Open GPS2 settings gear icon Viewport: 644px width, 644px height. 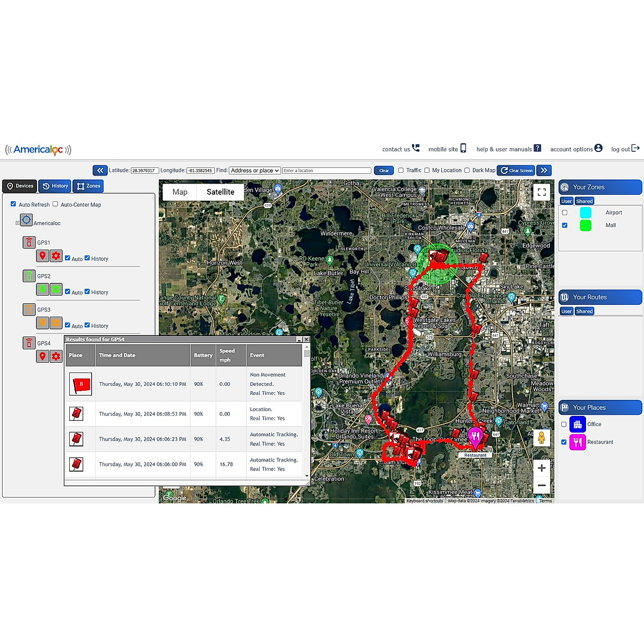56,289
